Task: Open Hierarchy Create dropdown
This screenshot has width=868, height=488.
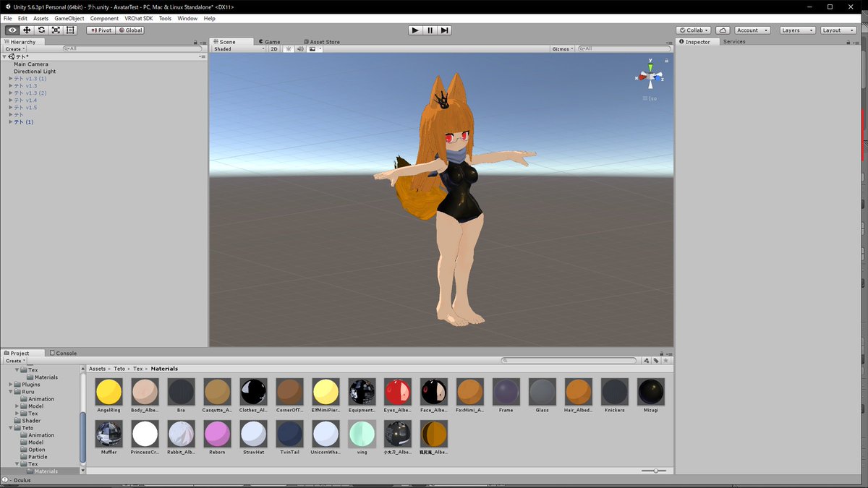Action: (15, 49)
